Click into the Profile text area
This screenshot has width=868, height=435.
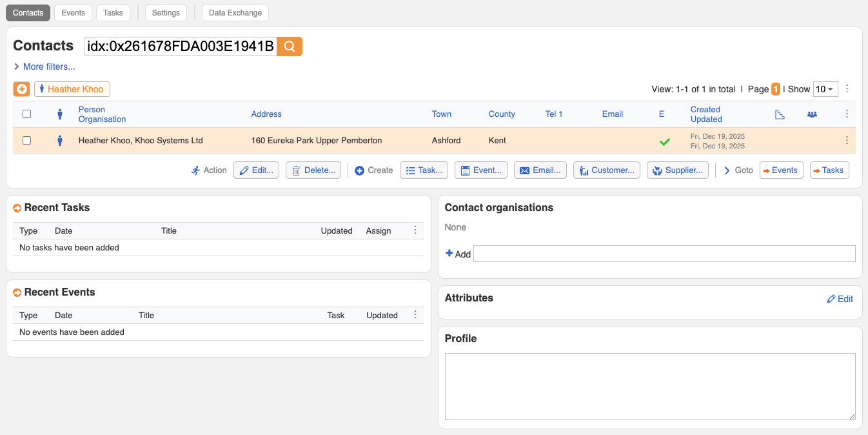pyautogui.click(x=650, y=387)
